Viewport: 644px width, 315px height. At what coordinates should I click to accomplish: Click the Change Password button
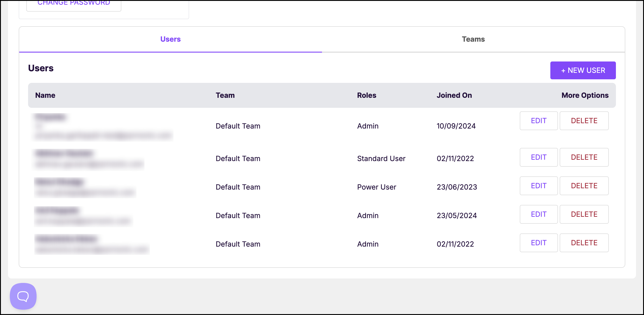[74, 4]
